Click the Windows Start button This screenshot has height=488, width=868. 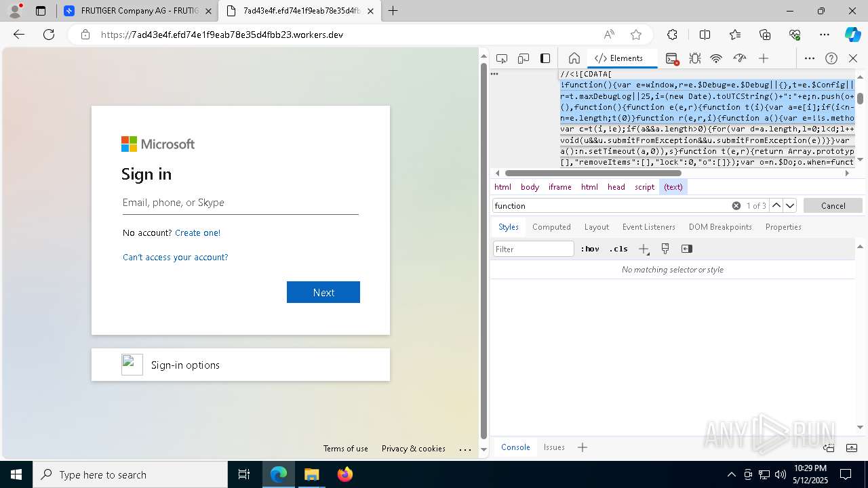(x=16, y=474)
